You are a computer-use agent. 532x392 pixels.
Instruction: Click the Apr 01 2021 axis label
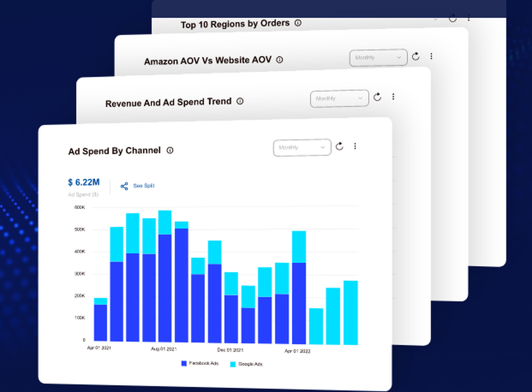[x=99, y=347]
